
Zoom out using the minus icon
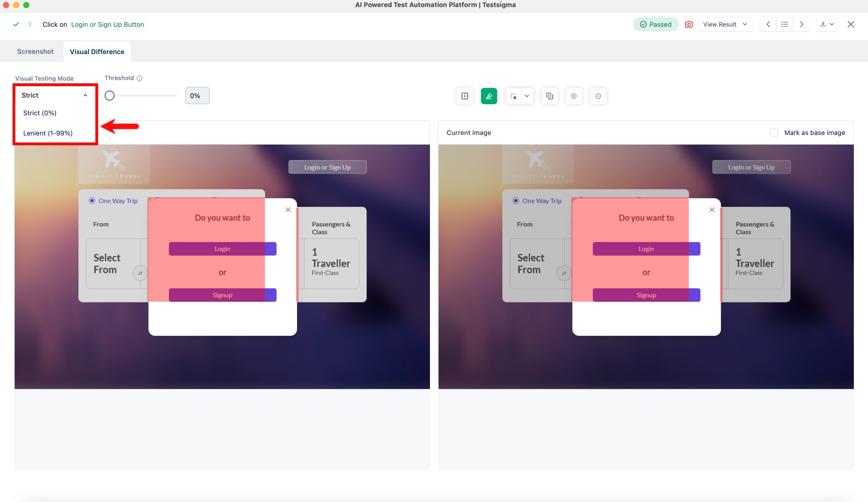click(598, 96)
